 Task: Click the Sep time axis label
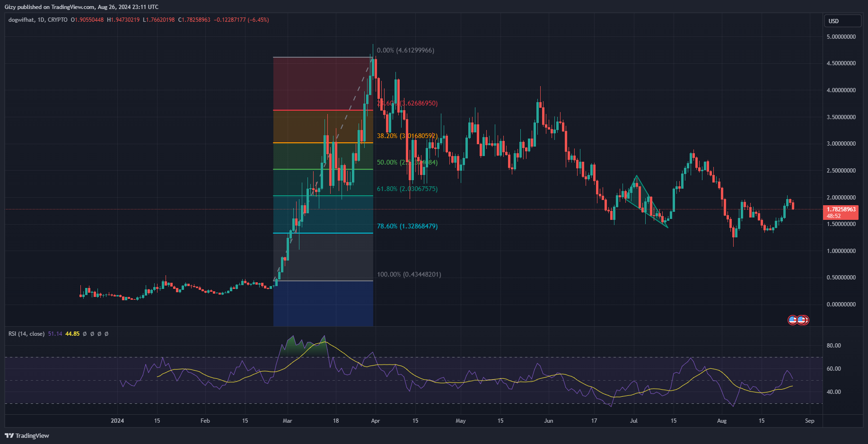click(x=810, y=421)
